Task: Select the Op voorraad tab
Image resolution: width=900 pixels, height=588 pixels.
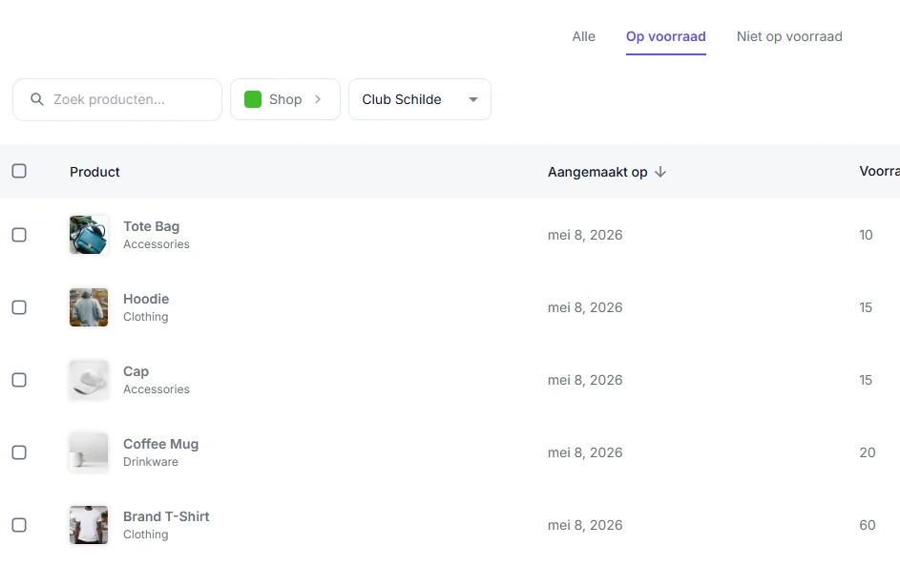Action: click(666, 36)
